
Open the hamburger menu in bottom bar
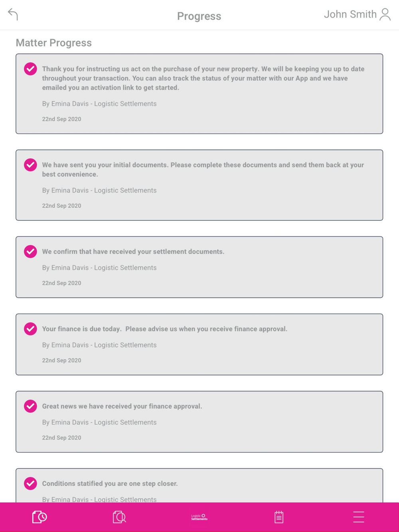click(359, 517)
